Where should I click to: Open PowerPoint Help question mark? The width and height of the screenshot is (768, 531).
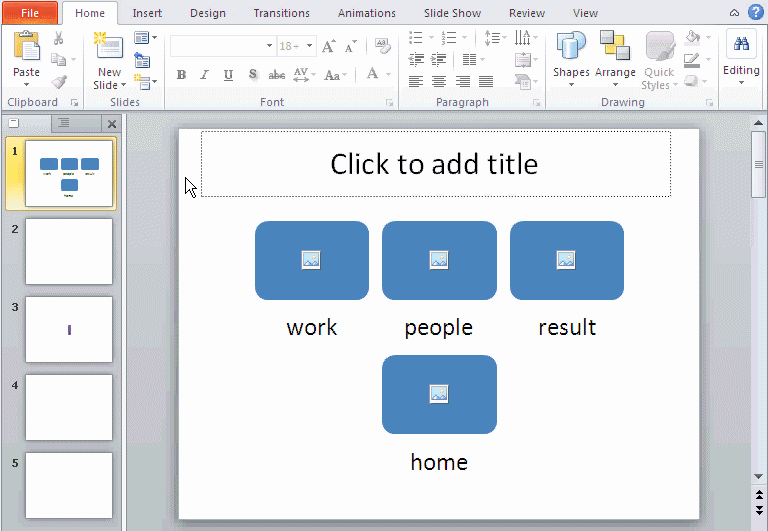755,12
